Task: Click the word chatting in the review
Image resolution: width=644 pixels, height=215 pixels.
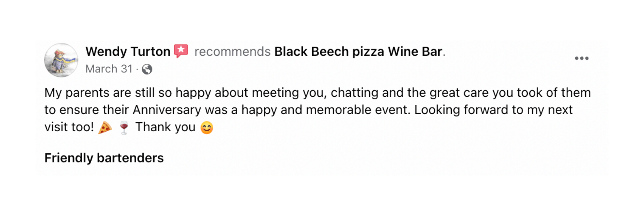Action: click(354, 93)
